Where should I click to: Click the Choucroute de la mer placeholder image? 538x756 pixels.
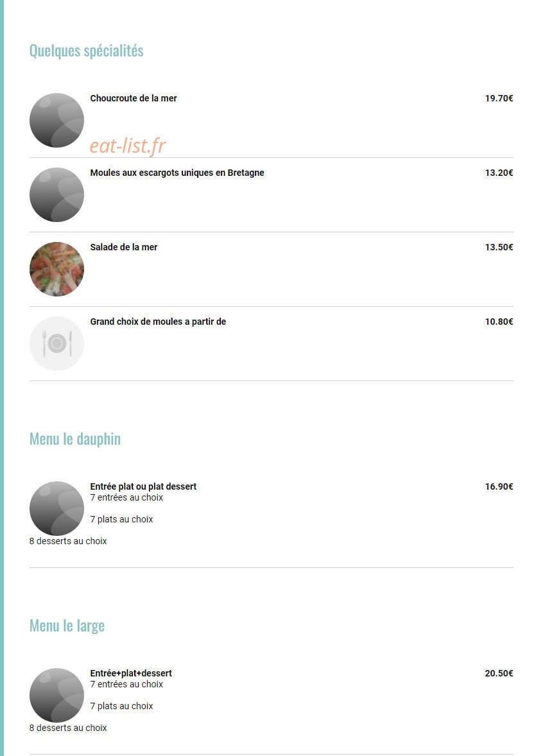(56, 120)
